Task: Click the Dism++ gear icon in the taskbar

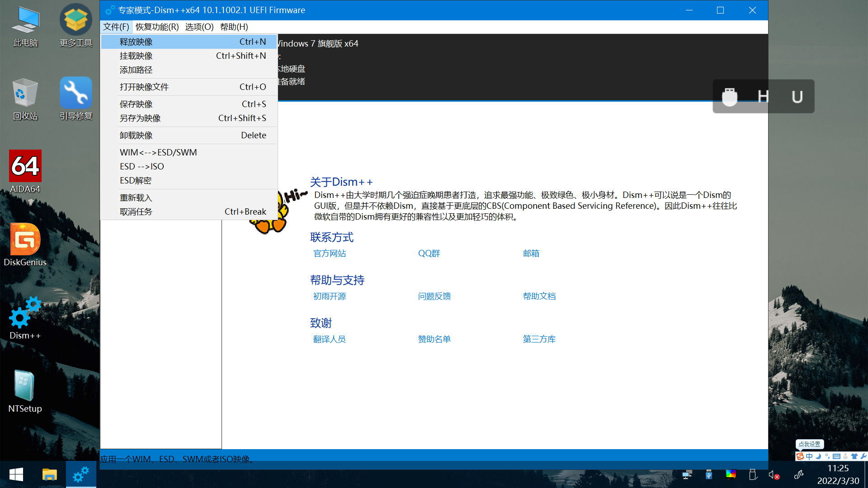Action: pyautogui.click(x=81, y=474)
